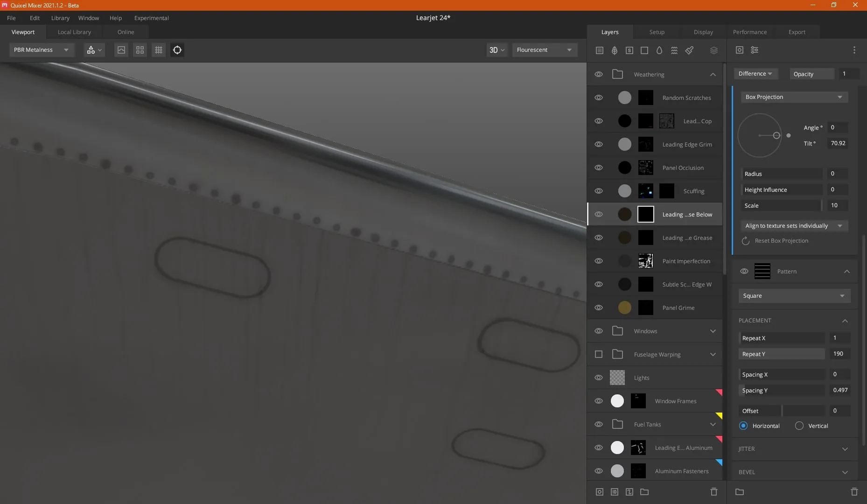Show the Fuselage Warping group

click(599, 354)
